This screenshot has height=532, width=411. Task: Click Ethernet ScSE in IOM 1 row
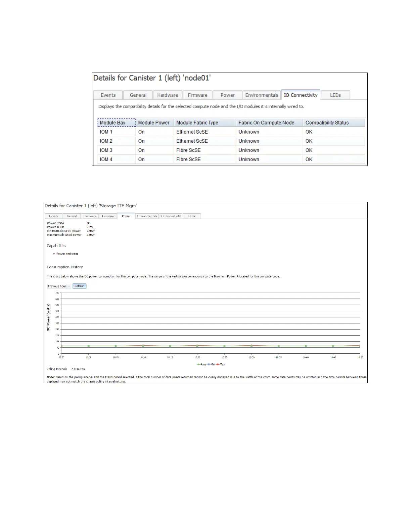pos(192,132)
